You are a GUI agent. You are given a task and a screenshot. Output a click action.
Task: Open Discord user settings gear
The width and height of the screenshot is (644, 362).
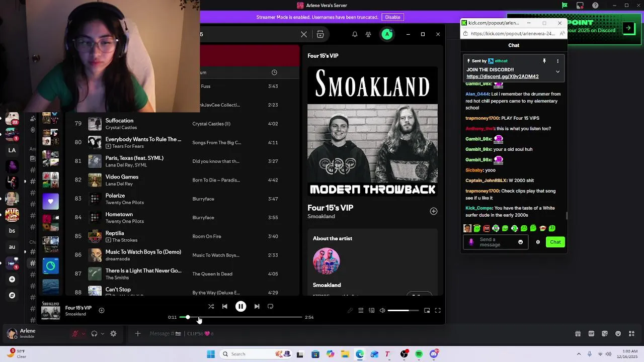point(113,333)
